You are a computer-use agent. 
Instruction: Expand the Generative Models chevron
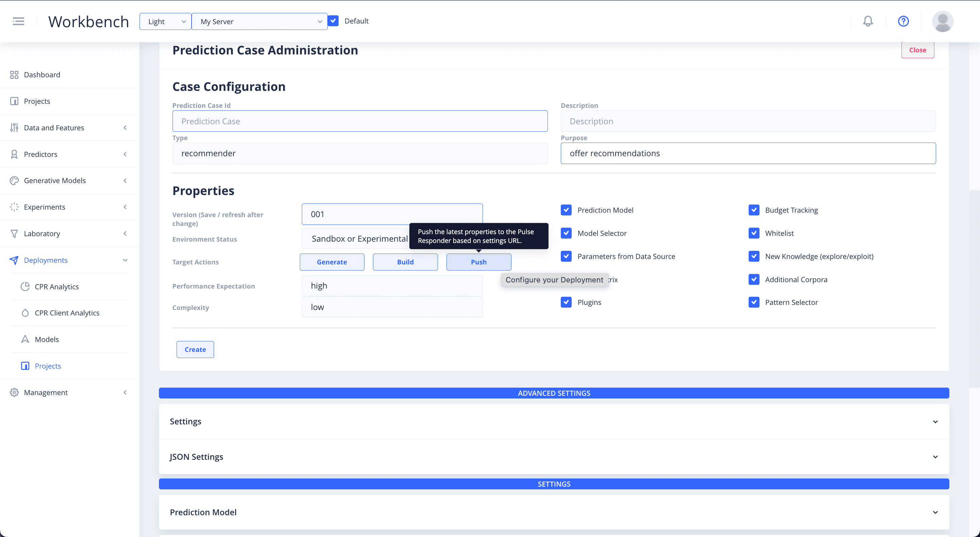[125, 181]
